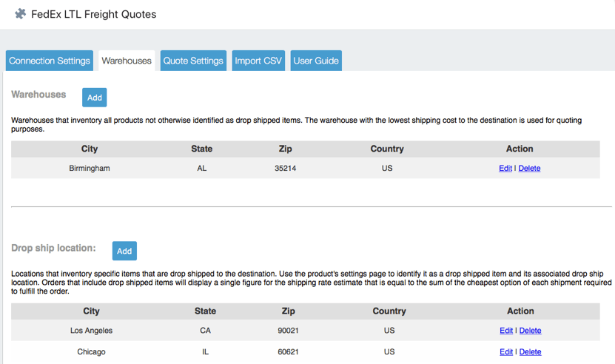This screenshot has width=615, height=364.
Task: Go to the User Guide tab
Action: 316,61
